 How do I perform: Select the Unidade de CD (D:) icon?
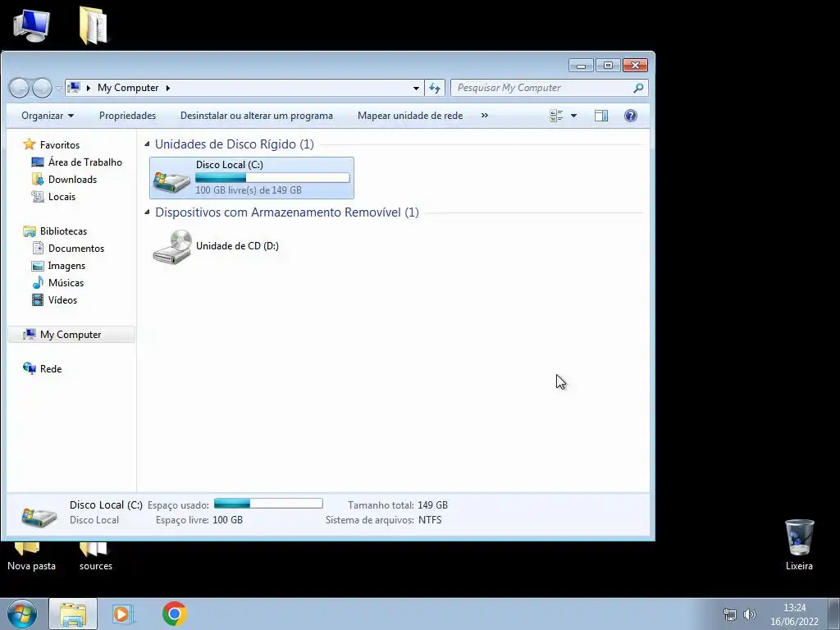(x=171, y=246)
